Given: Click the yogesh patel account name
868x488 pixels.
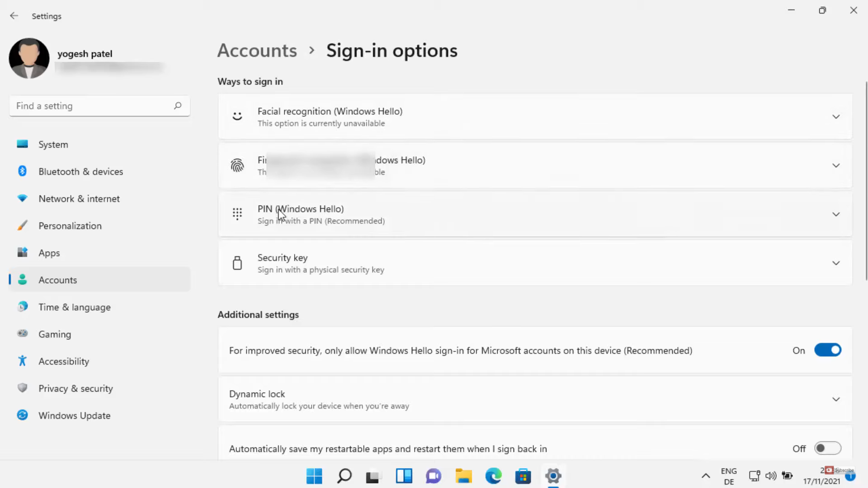Looking at the screenshot, I should [85, 54].
